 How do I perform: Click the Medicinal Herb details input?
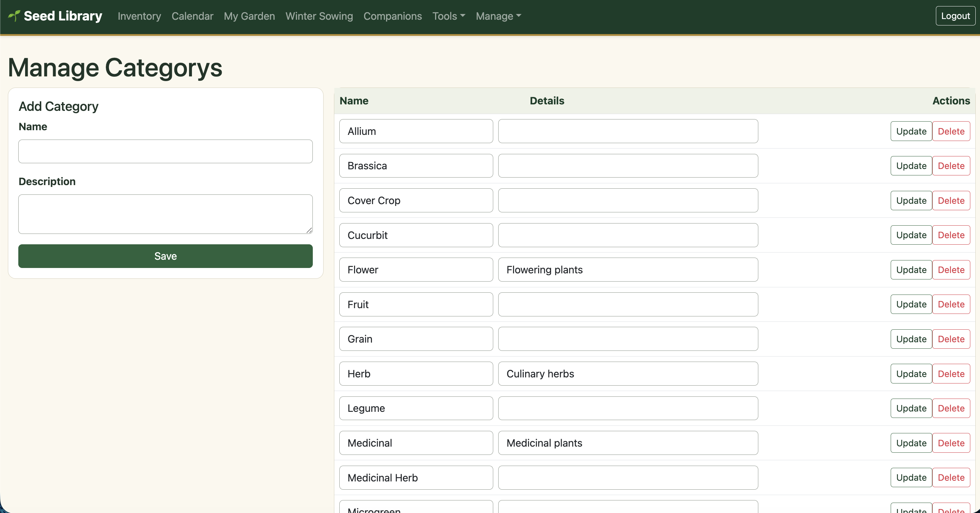pyautogui.click(x=628, y=477)
